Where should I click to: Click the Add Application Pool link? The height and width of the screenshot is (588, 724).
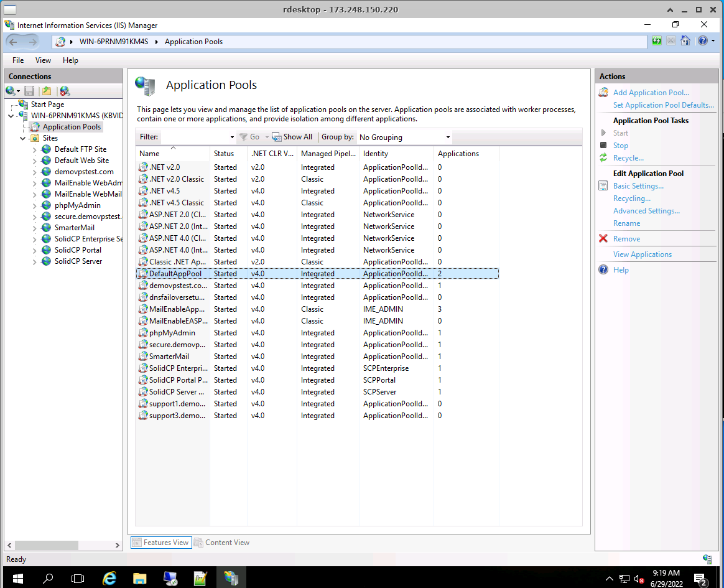pos(651,92)
